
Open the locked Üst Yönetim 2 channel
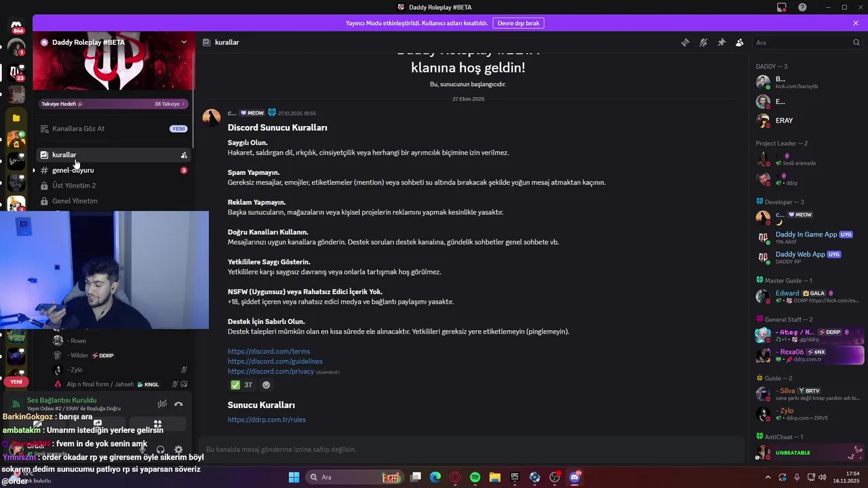[x=113, y=186]
